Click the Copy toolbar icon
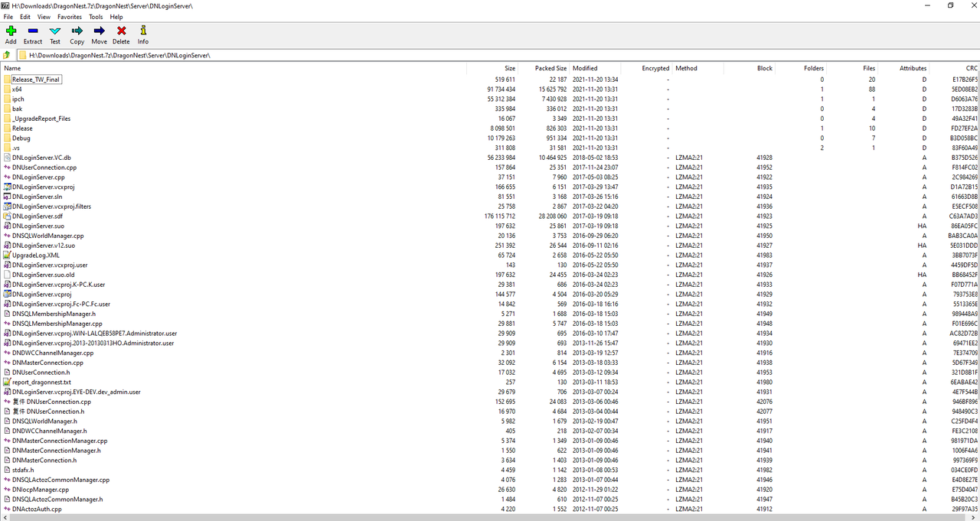The image size is (980, 521). [x=77, y=31]
